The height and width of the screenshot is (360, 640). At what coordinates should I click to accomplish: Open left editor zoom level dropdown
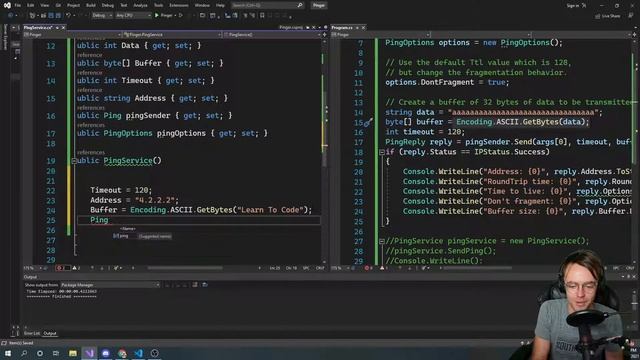point(33,268)
